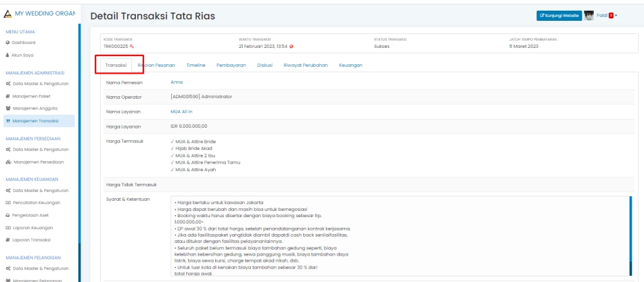Follow the MUA All in service link
644x282 pixels.
coord(182,111)
